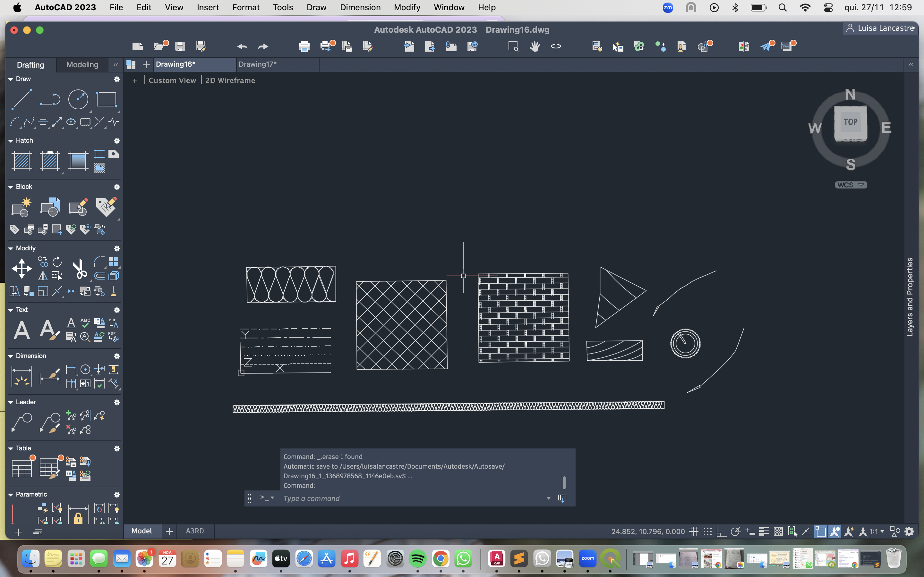The image size is (924, 577).
Task: Toggle snap mode in status bar
Action: (x=707, y=531)
